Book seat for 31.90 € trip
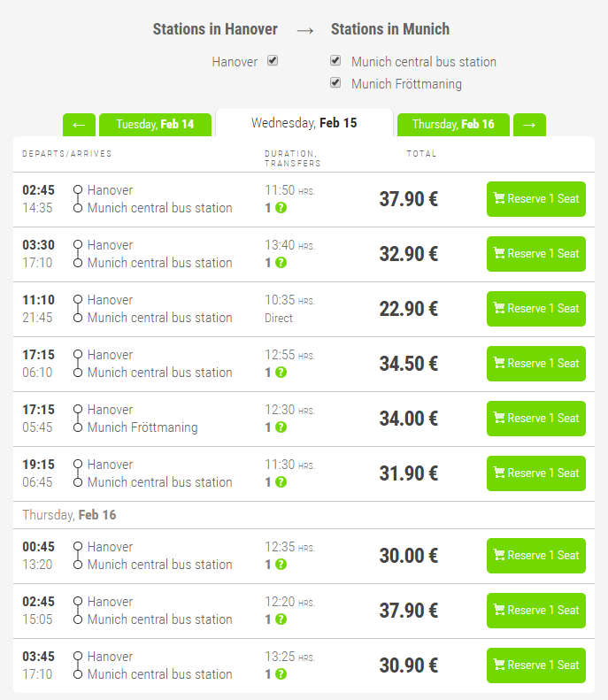Screen dimensions: 608x700 535,473
